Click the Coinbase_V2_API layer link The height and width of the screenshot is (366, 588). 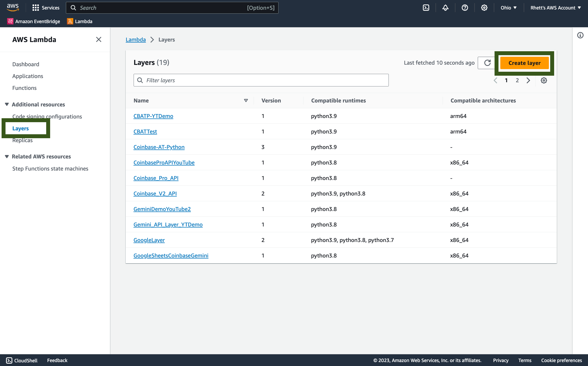click(x=155, y=193)
